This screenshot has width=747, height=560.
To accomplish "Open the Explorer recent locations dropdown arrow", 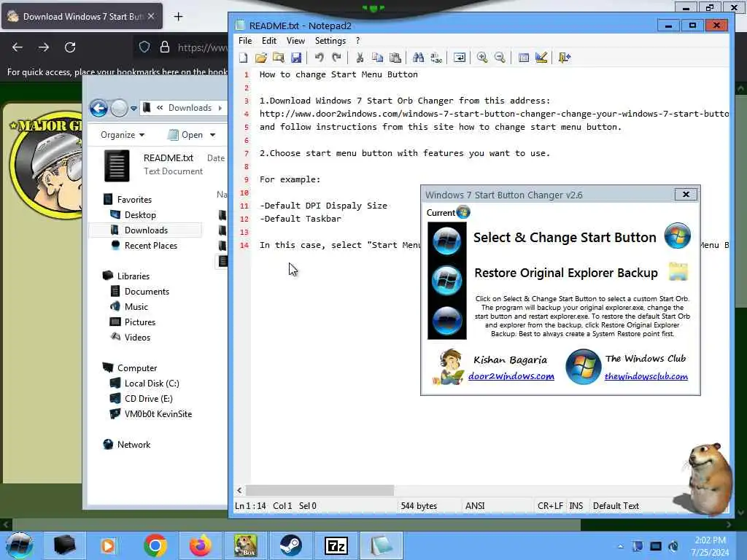I will point(134,109).
